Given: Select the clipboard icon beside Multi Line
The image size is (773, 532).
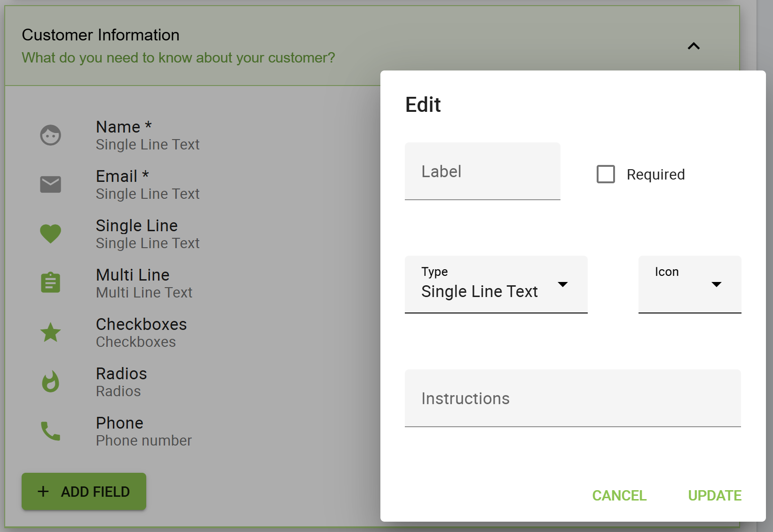Looking at the screenshot, I should (x=50, y=282).
